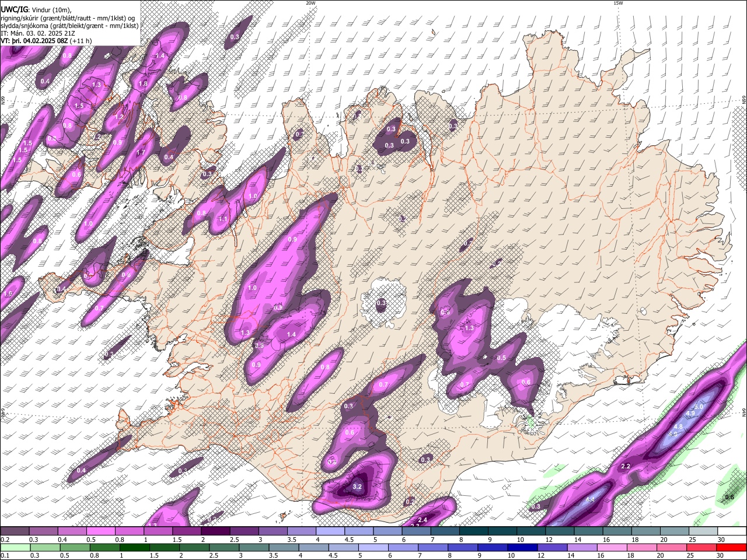Select upper legend swatch between 1 and 1.5
This screenshot has height=560, width=747.
[x=159, y=531]
